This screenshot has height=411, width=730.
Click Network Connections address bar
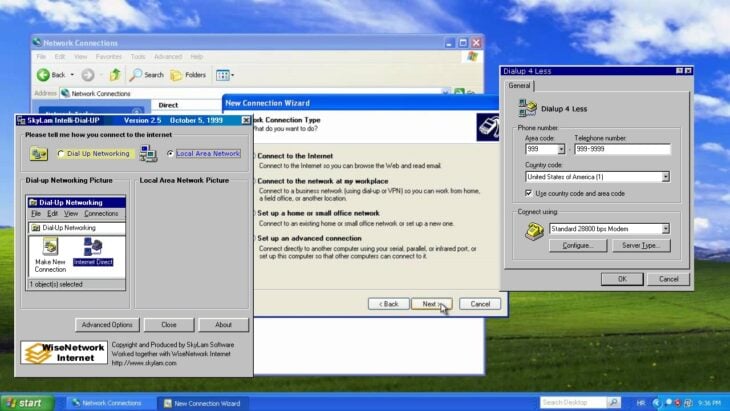point(255,94)
